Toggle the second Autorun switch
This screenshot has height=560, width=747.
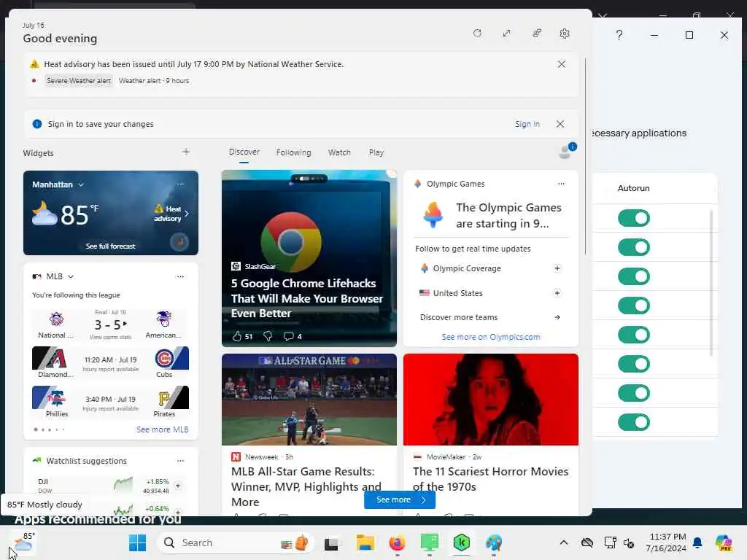point(634,247)
